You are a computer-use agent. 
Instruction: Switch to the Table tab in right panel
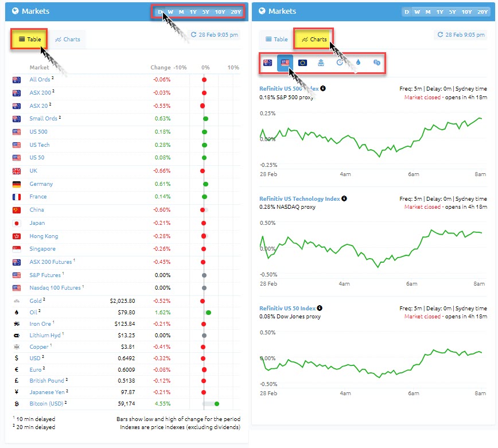[275, 40]
